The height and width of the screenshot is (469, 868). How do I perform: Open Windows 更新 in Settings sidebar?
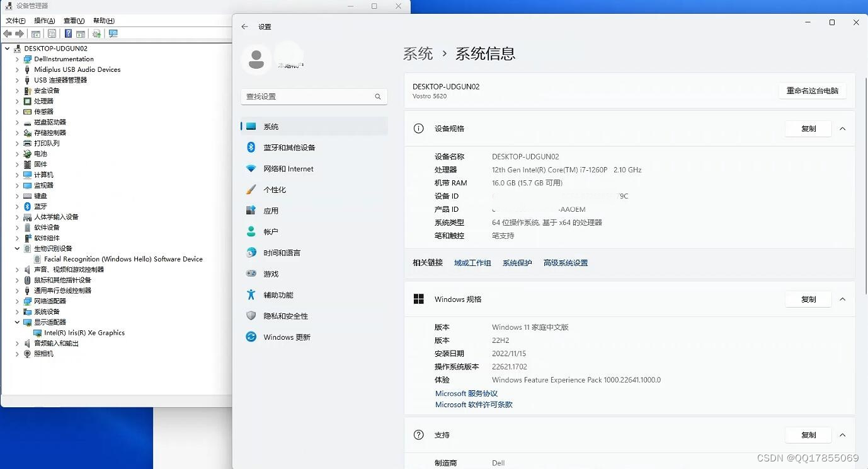pos(314,337)
